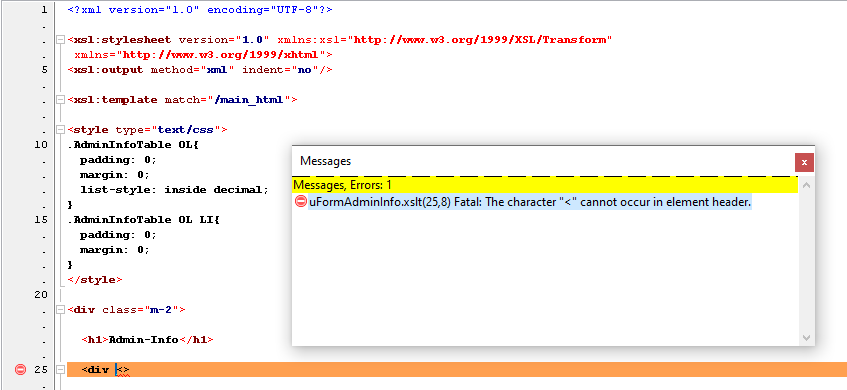Click line number 15 in the gutter
Image resolution: width=847 pixels, height=390 pixels.
[41, 220]
